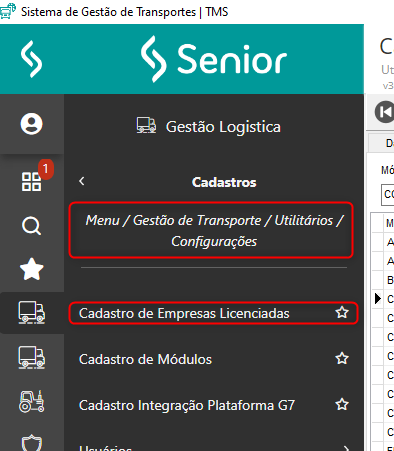Select the second truck module icon
Image resolution: width=394 pixels, height=451 pixels.
pos(32,357)
